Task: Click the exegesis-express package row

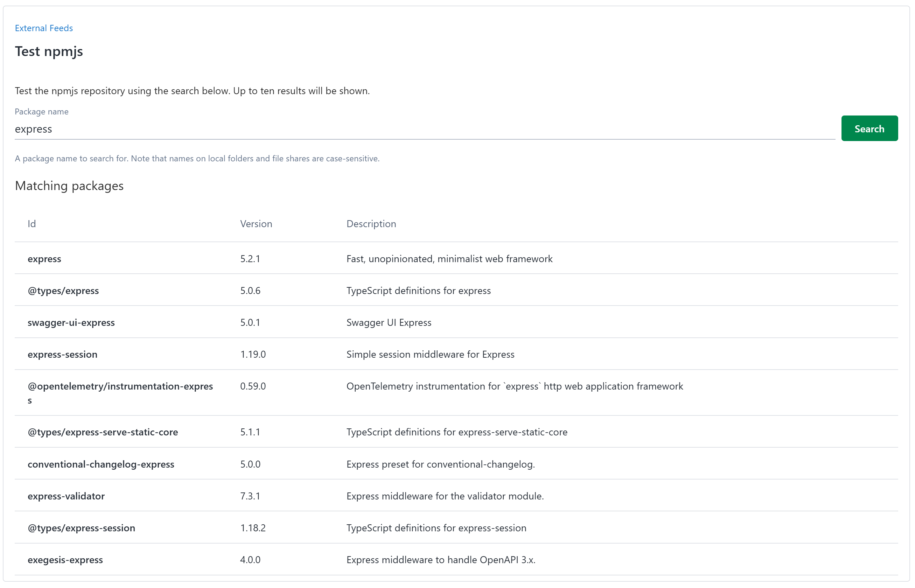Action: 65,560
